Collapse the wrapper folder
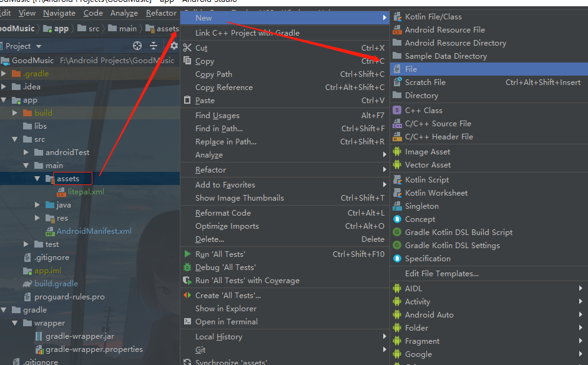Viewport: 588px width, 365px height. (15, 323)
